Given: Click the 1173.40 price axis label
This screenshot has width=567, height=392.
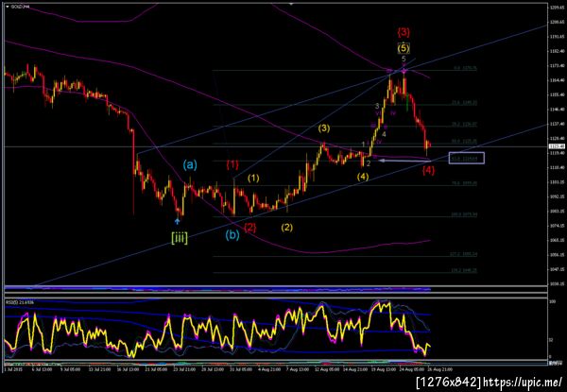Looking at the screenshot, I should coord(557,66).
